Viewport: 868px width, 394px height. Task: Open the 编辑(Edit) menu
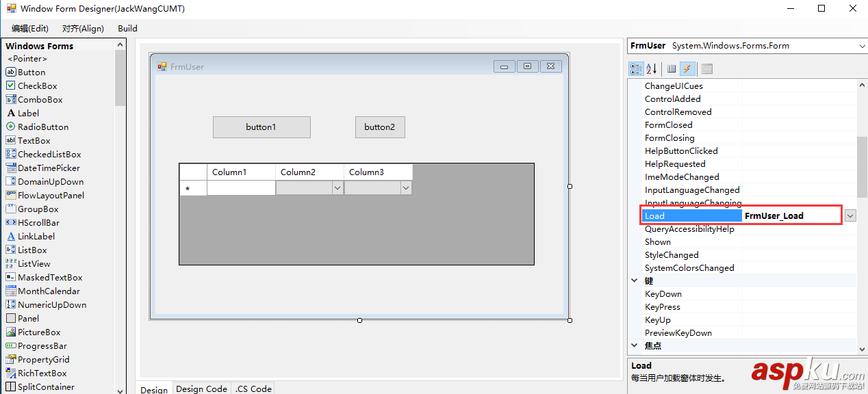[x=30, y=28]
